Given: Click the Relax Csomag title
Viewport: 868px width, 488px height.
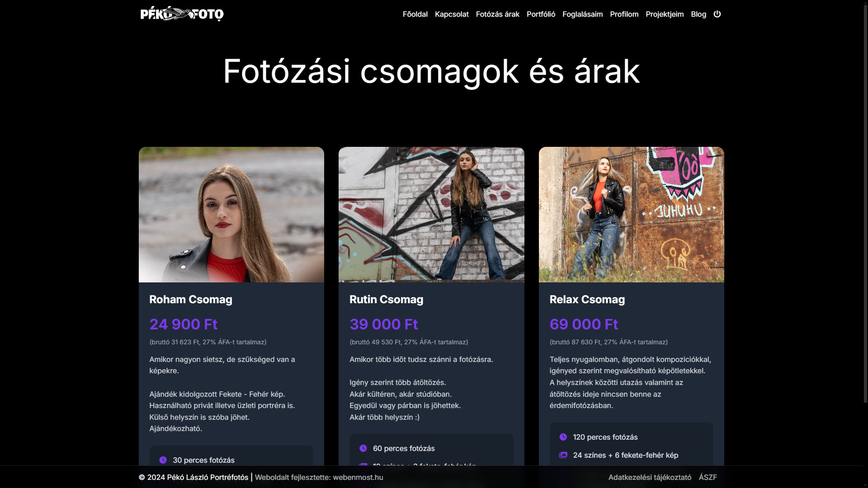Looking at the screenshot, I should point(587,300).
